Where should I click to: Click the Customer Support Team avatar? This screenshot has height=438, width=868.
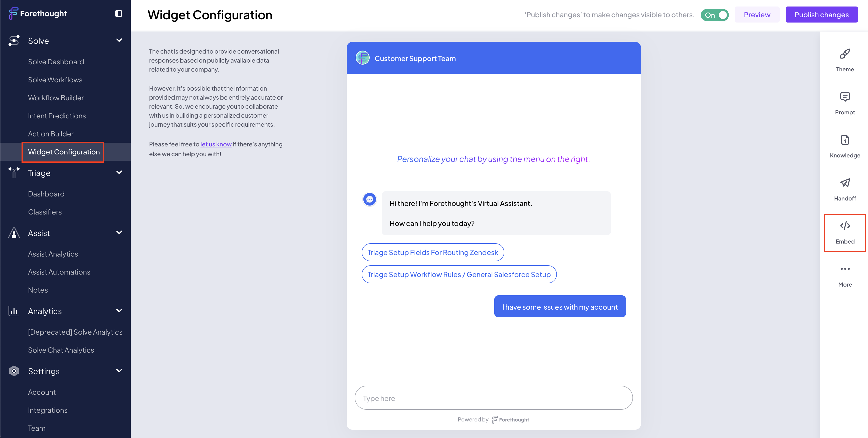coord(363,58)
